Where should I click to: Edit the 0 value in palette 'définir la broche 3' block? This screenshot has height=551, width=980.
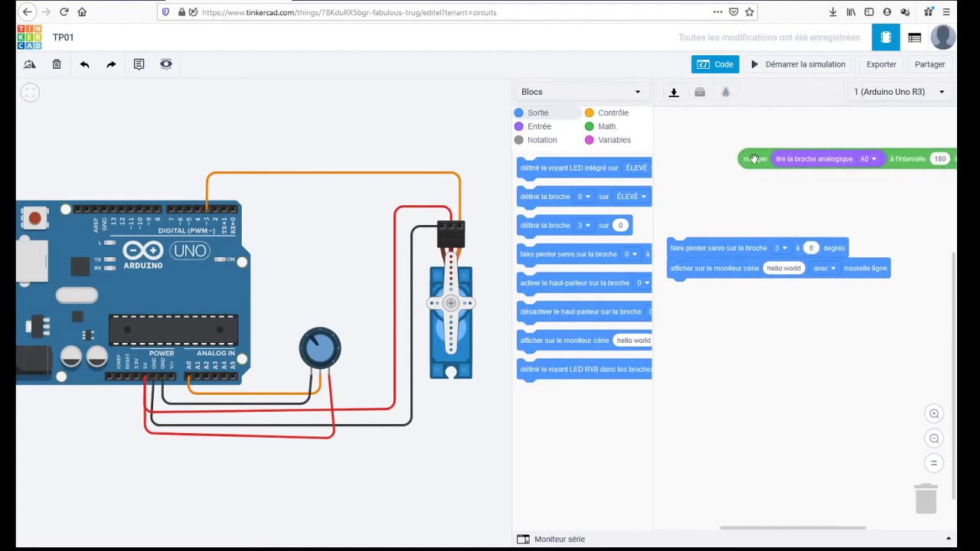(x=621, y=226)
